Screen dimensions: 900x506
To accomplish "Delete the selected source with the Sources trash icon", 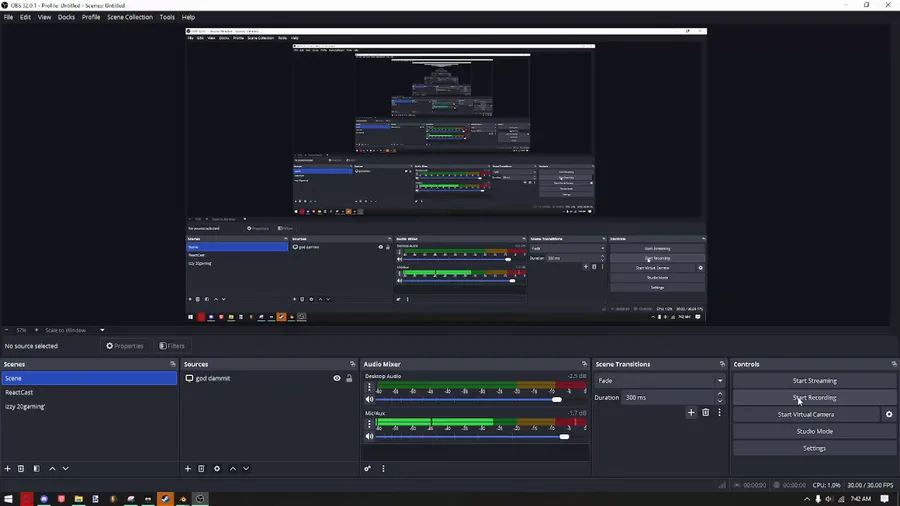I will coord(201,469).
